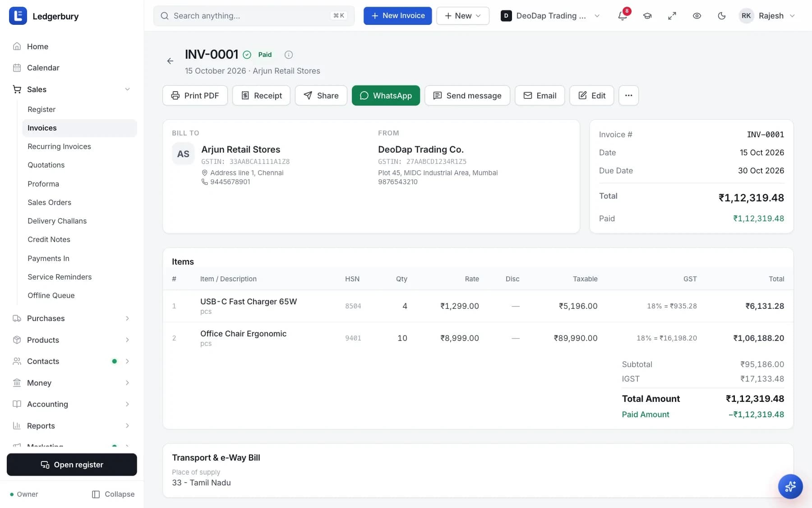Click the Search anything field
The height and width of the screenshot is (508, 812).
[x=254, y=16]
